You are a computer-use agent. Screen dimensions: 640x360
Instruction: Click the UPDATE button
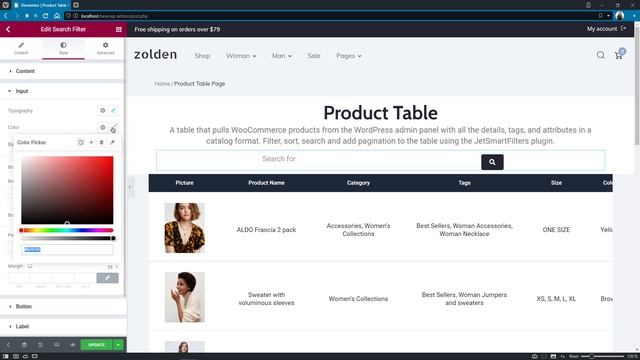[97, 345]
